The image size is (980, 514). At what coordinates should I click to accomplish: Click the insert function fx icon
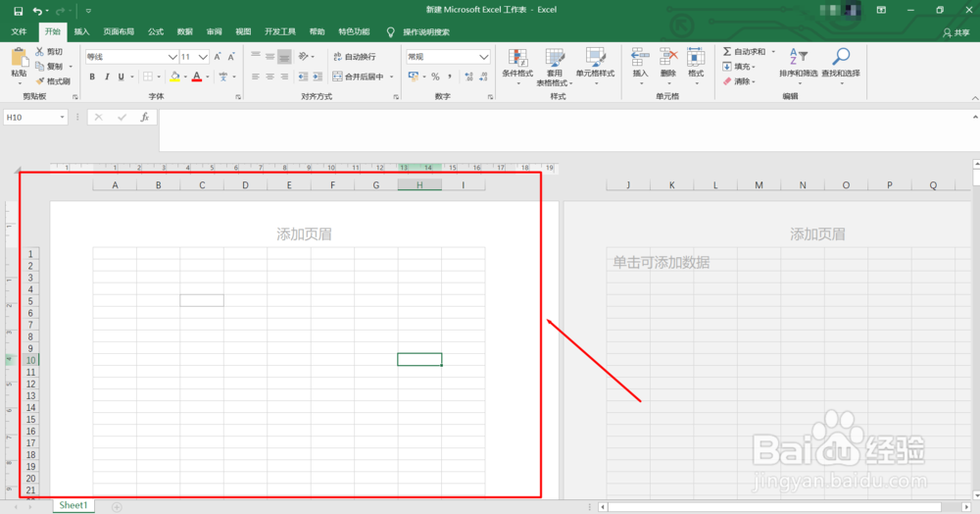144,117
